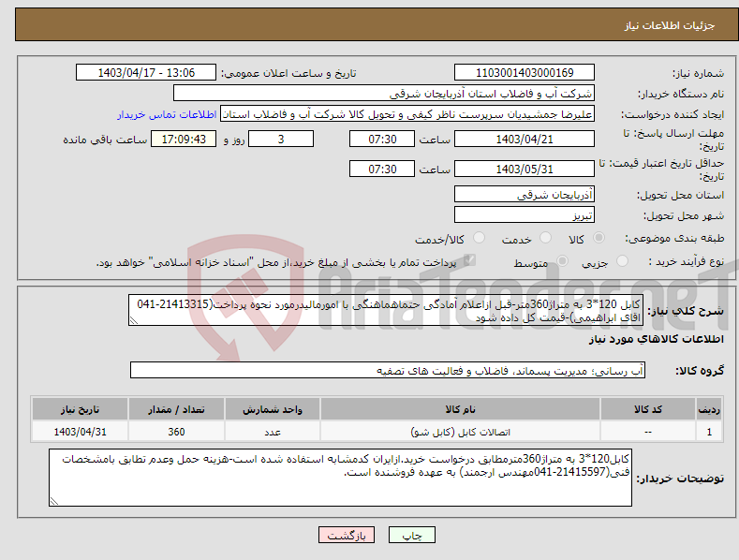Click the need number field 1103001403000169

click(525, 73)
